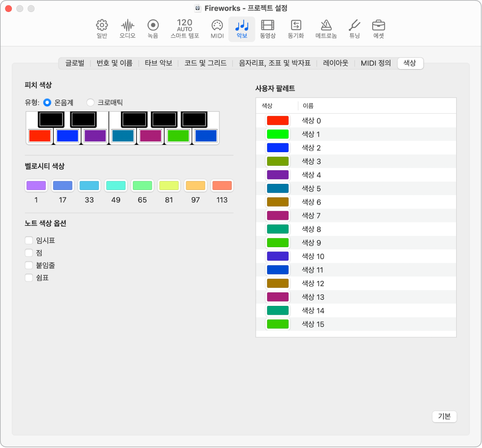Open the MIDI settings pane
The image size is (482, 448).
pos(217,29)
